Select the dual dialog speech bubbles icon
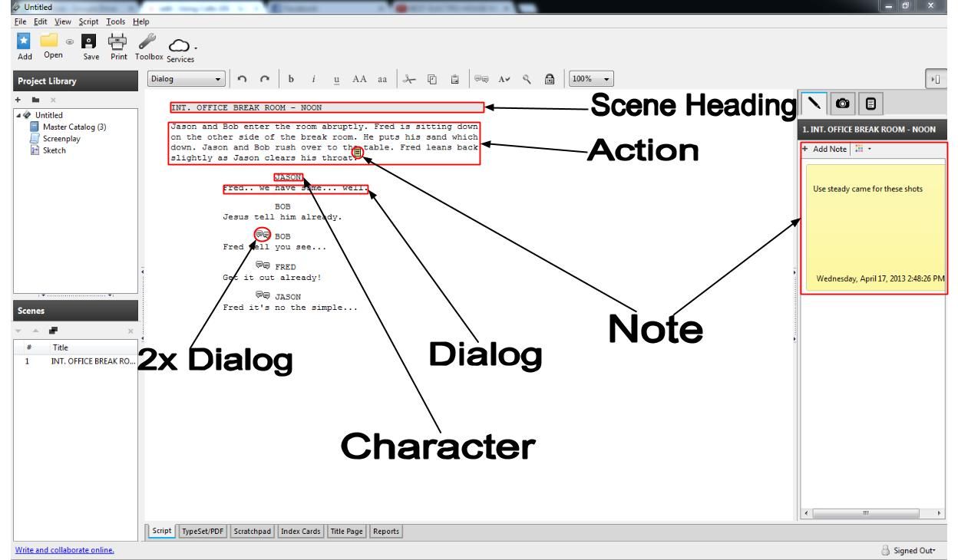 pyautogui.click(x=481, y=79)
